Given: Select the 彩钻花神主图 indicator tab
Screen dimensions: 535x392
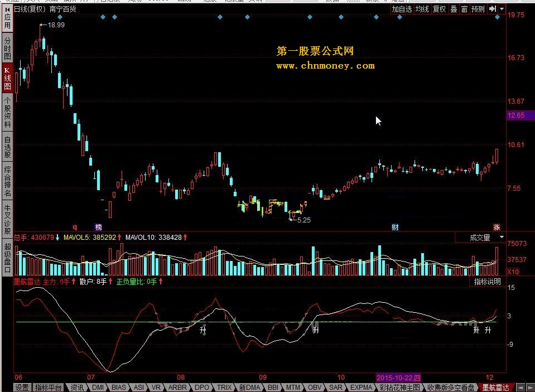Looking at the screenshot, I should pyautogui.click(x=399, y=388).
